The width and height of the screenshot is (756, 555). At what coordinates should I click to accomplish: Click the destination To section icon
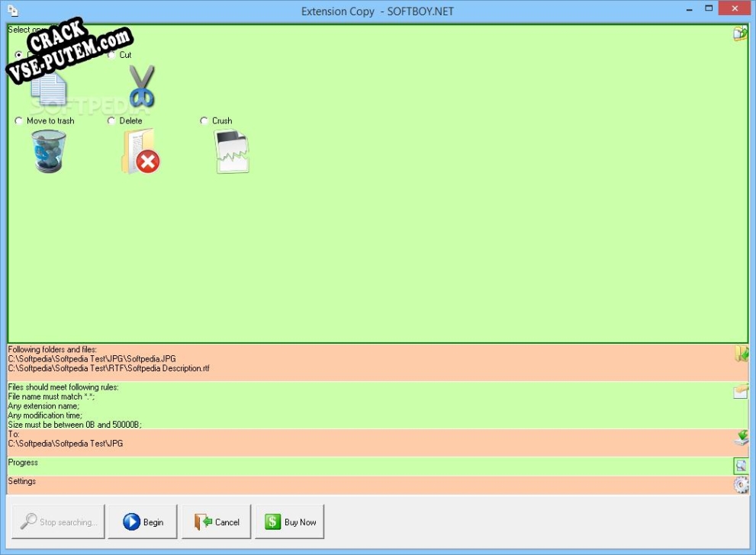tap(741, 438)
